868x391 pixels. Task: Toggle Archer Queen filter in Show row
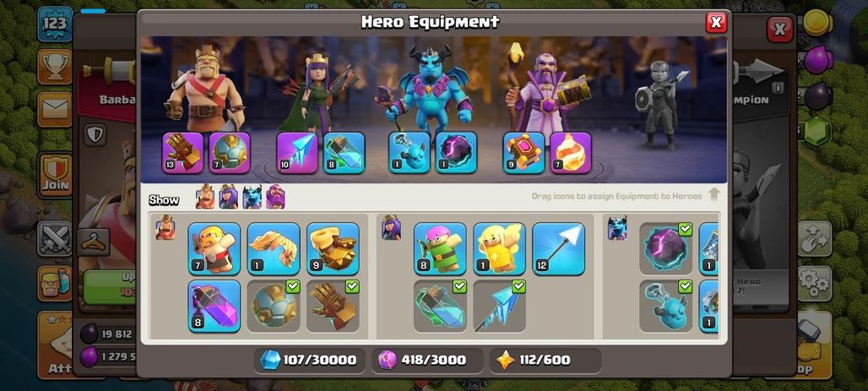(x=228, y=197)
